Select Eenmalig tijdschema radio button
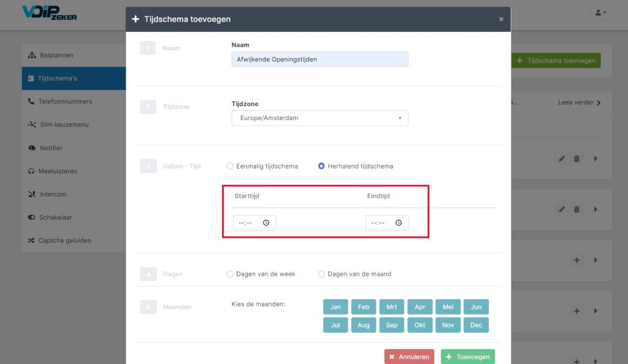This screenshot has height=364, width=628. coord(230,166)
